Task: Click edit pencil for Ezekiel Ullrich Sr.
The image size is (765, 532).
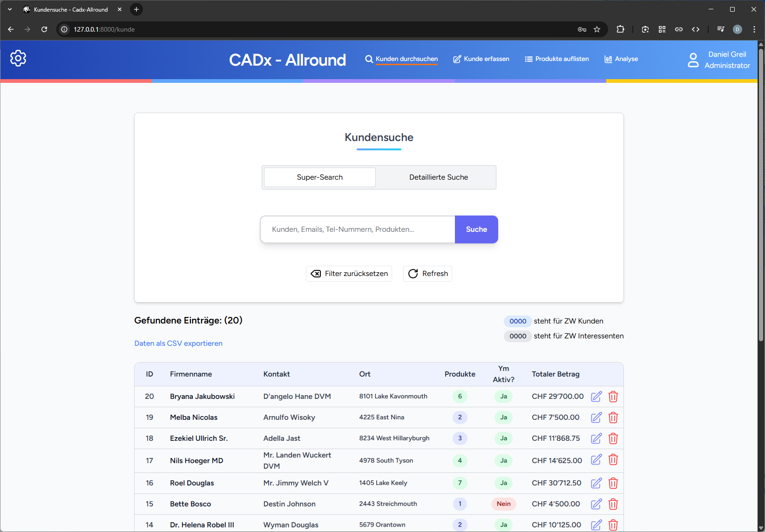Action: click(x=596, y=438)
